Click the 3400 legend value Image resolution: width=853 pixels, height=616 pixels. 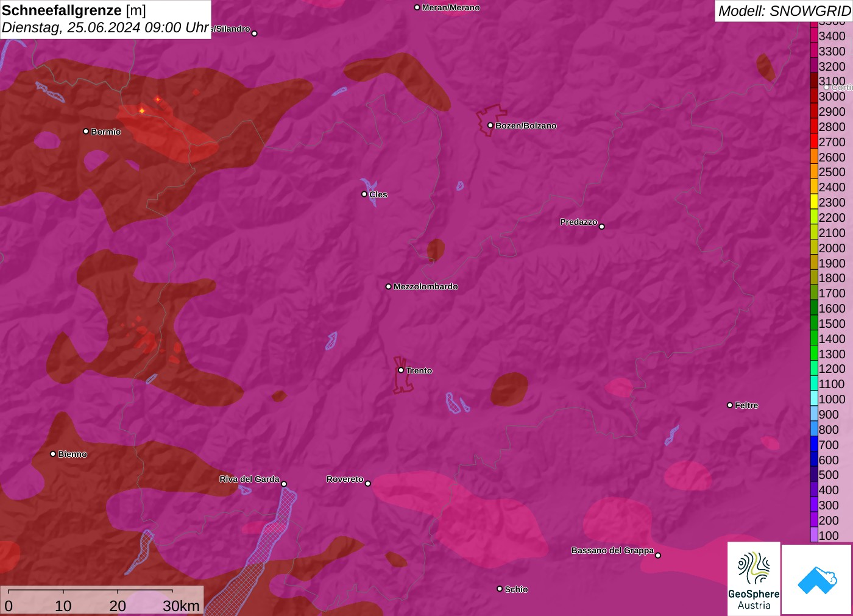[832, 36]
